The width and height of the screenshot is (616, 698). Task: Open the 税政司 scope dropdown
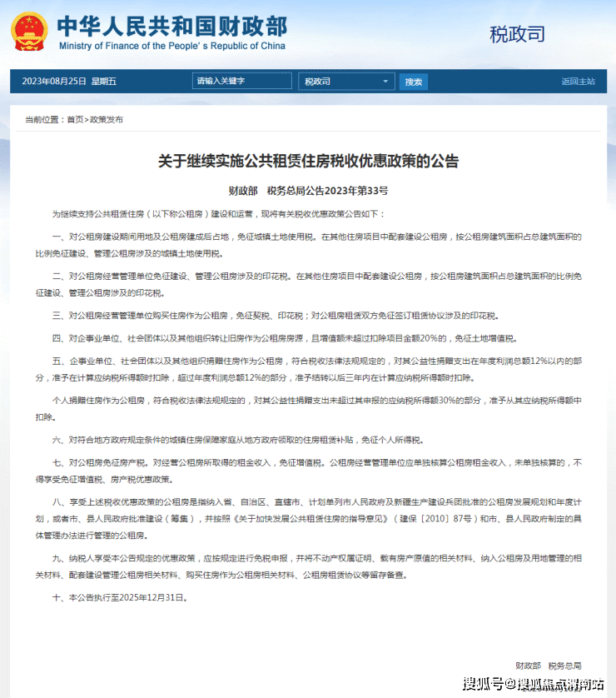point(346,82)
